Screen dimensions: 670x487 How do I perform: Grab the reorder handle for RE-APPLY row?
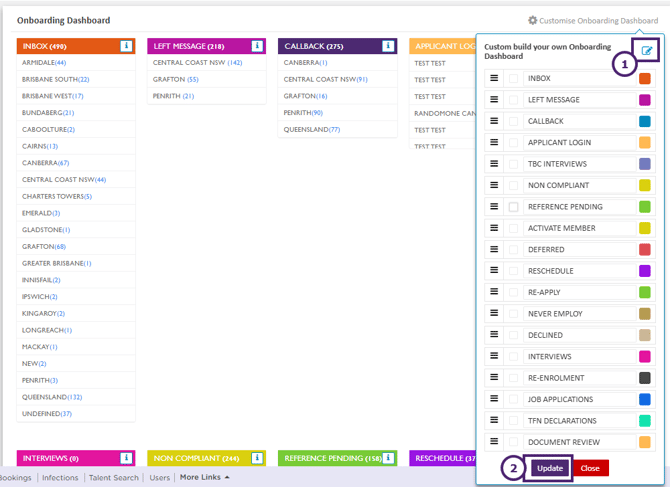494,291
